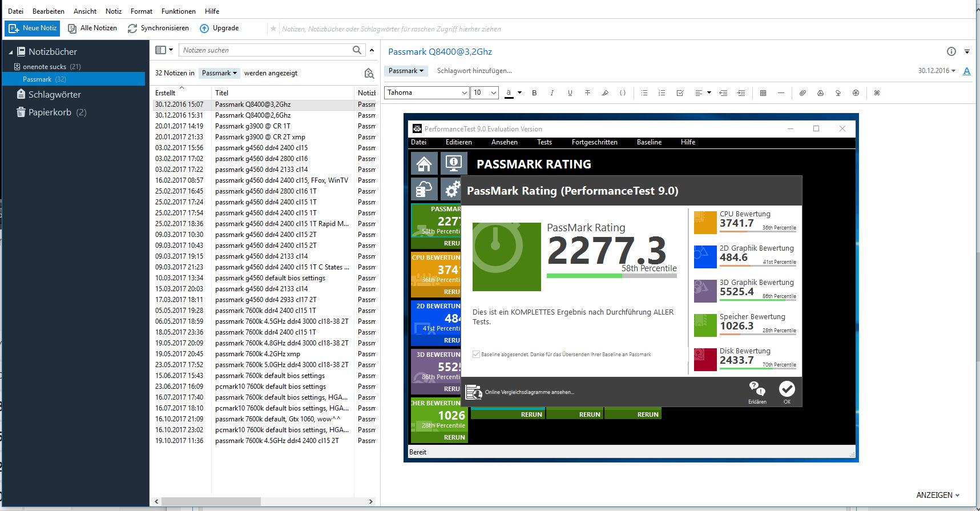Click the magnifier icon in the search field
Image resolution: width=980 pixels, height=511 pixels.
coord(357,50)
